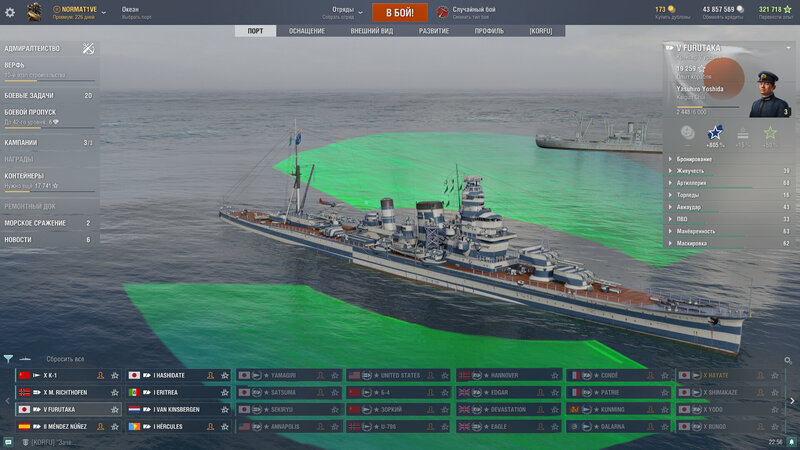800x450 pixels.
Task: Switch to the [KORFU] clan tab
Action: tap(541, 31)
